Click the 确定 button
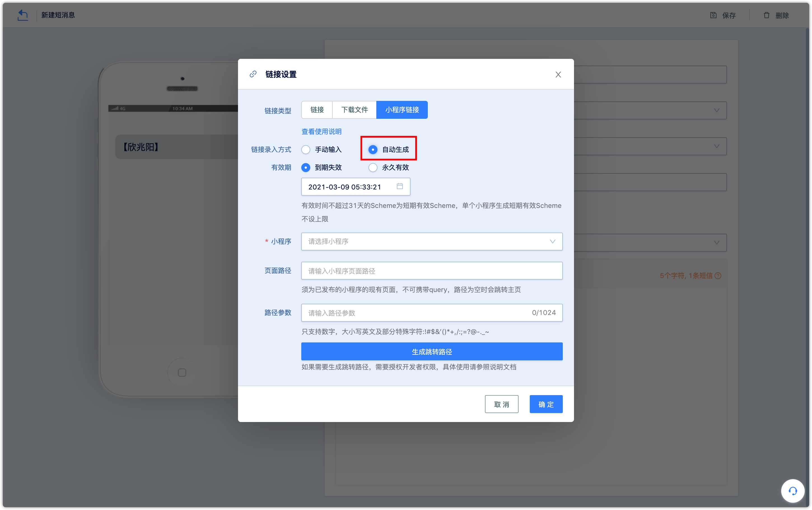This screenshot has width=812, height=510. pos(546,404)
